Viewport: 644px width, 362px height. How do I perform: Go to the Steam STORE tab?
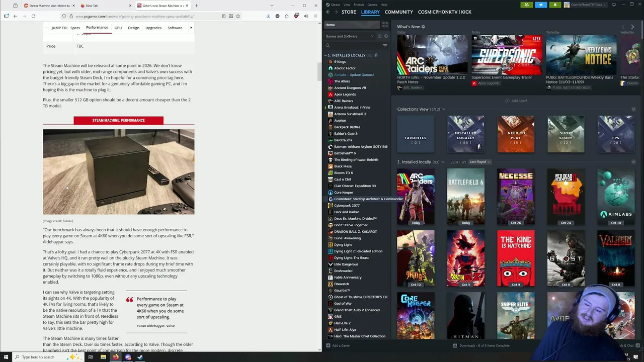coord(349,12)
